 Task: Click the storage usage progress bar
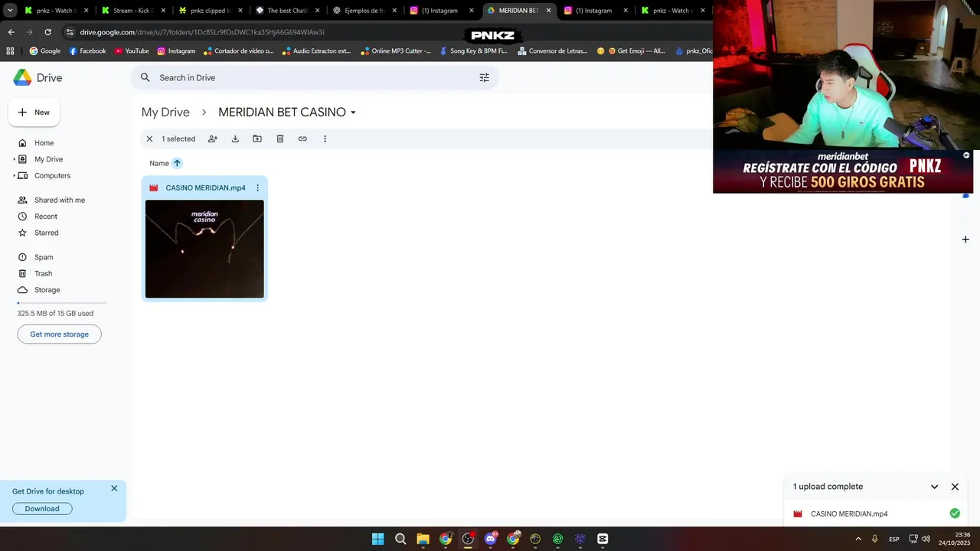(x=62, y=303)
